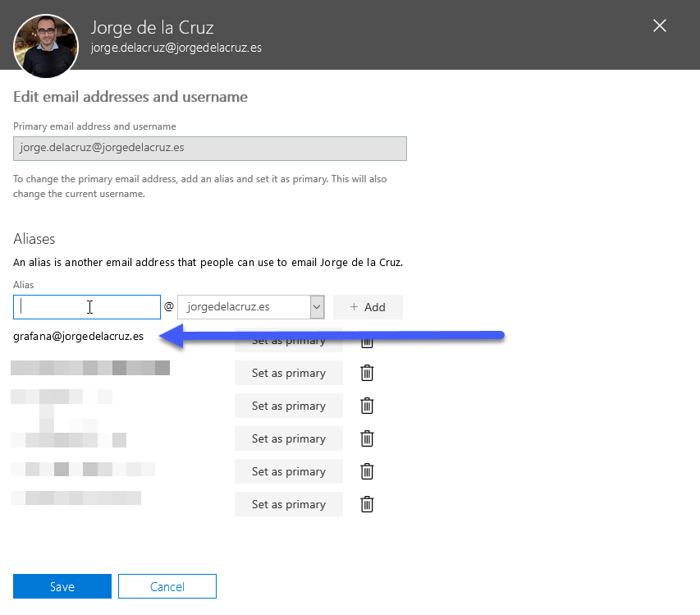700x615 pixels.
Task: Click the Add alias button
Action: click(368, 307)
